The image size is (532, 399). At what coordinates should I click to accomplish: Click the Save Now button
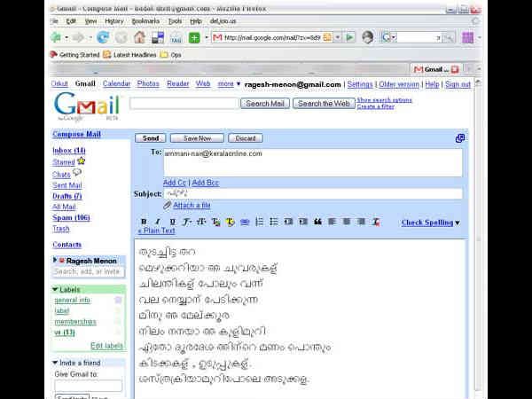pos(197,138)
